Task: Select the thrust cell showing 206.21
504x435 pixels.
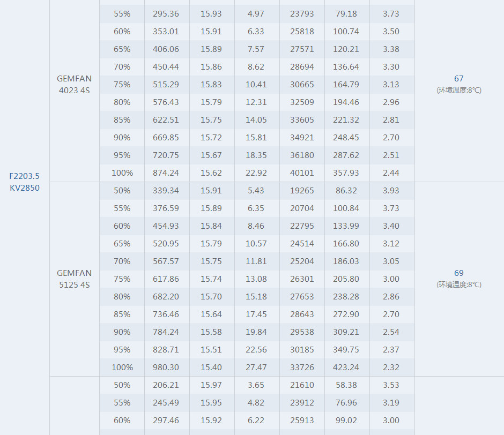Action: click(166, 385)
